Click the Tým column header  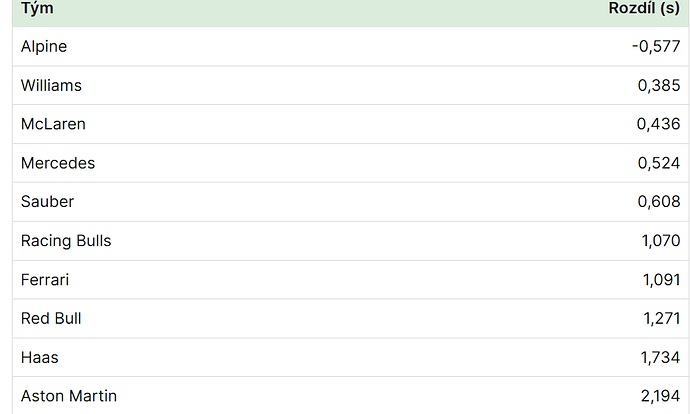click(x=37, y=8)
